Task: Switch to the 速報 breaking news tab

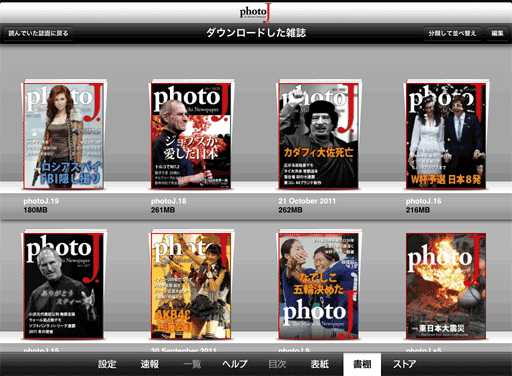Action: pos(149,364)
